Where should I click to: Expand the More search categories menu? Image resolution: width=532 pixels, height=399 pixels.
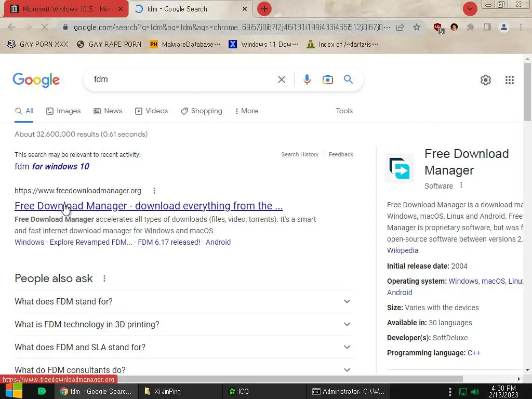(x=247, y=111)
